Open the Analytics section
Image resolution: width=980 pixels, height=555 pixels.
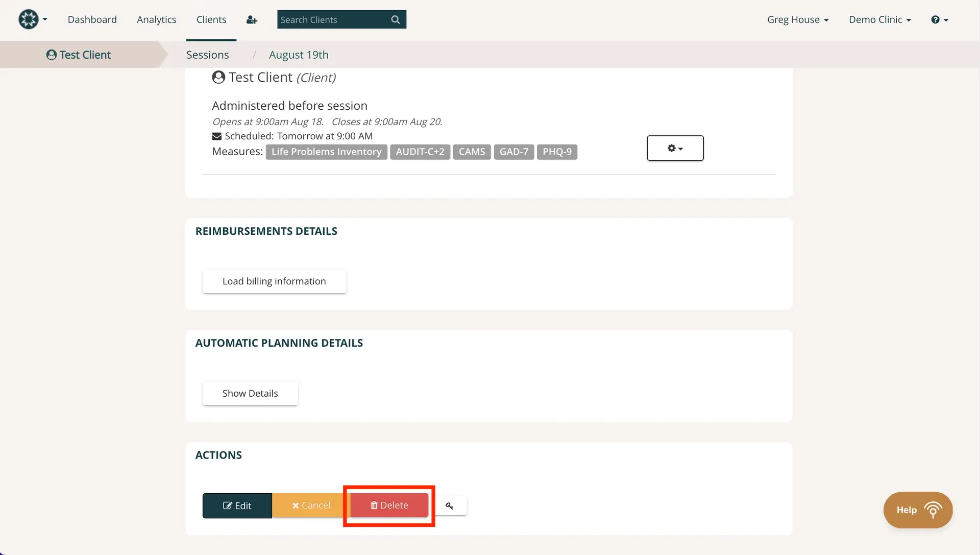[x=156, y=19]
